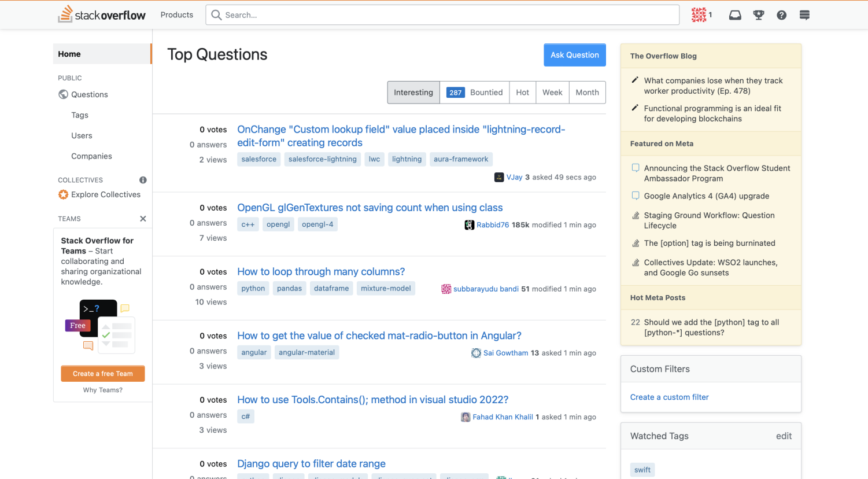Open the inbox icon in header

tap(735, 15)
